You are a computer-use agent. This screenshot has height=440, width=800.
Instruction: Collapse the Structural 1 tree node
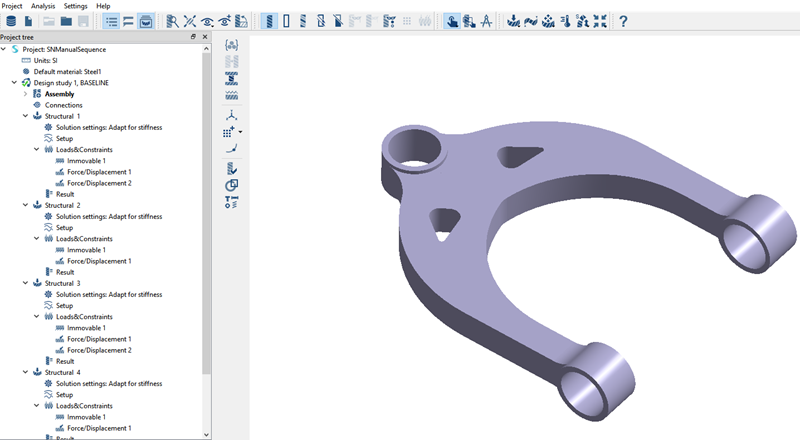tap(13, 116)
